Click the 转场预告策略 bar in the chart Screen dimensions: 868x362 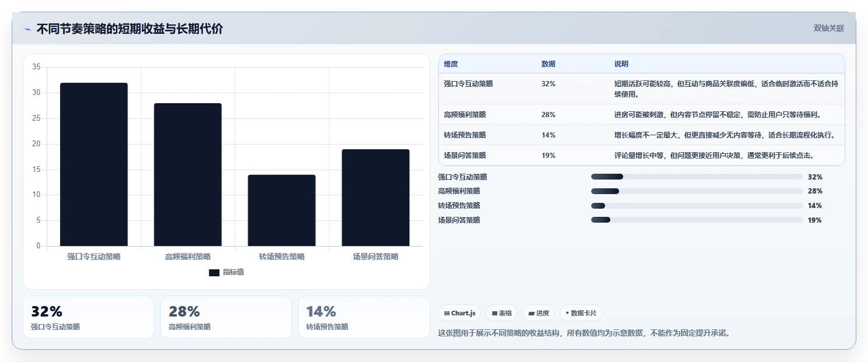282,210
